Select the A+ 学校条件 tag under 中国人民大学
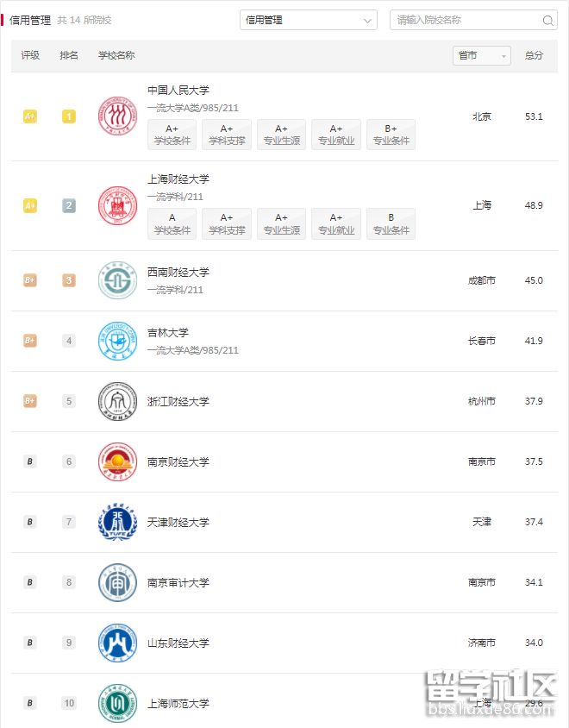Screen dimensions: 569x728 point(171,134)
